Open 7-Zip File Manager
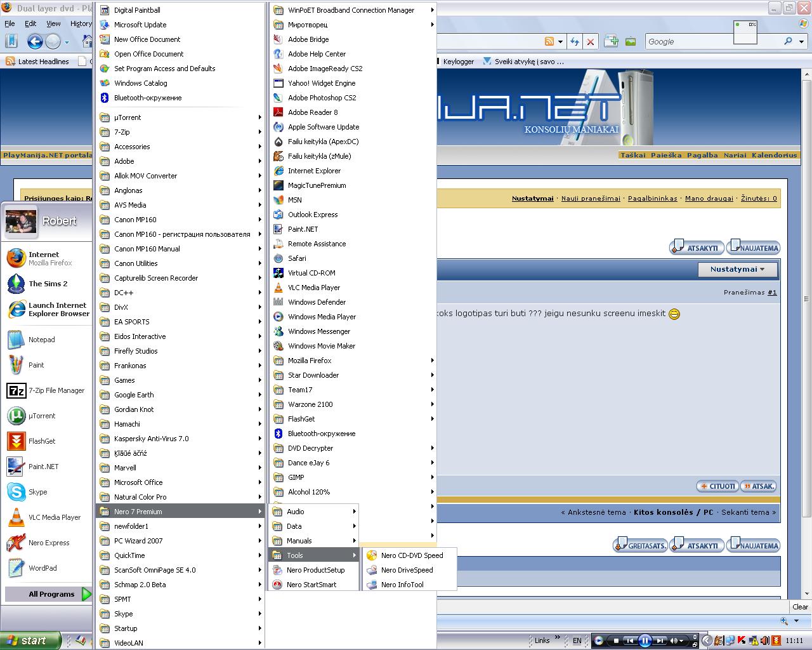Screen dimensions: 812x650 tap(47, 390)
